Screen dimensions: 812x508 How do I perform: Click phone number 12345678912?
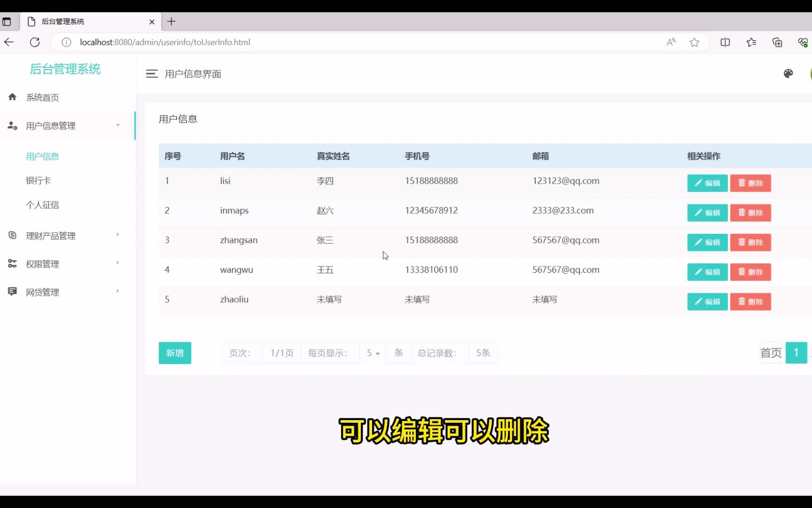(x=431, y=211)
